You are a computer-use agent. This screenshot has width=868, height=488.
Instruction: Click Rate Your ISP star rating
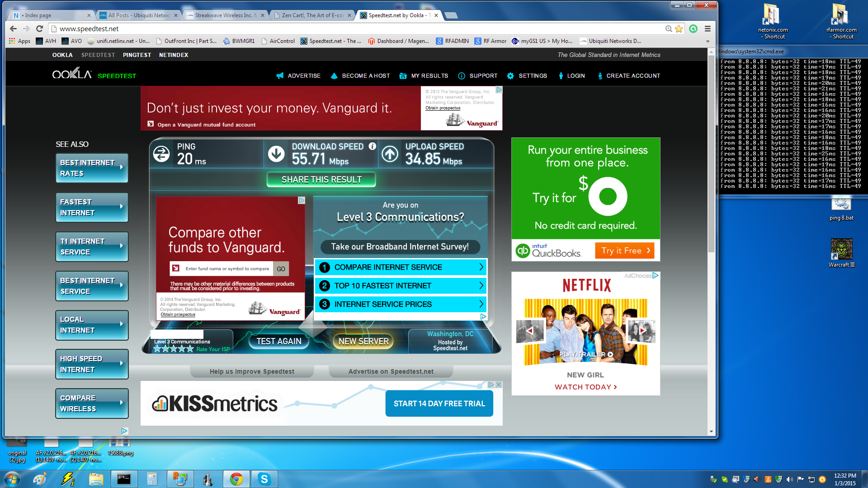tap(173, 349)
